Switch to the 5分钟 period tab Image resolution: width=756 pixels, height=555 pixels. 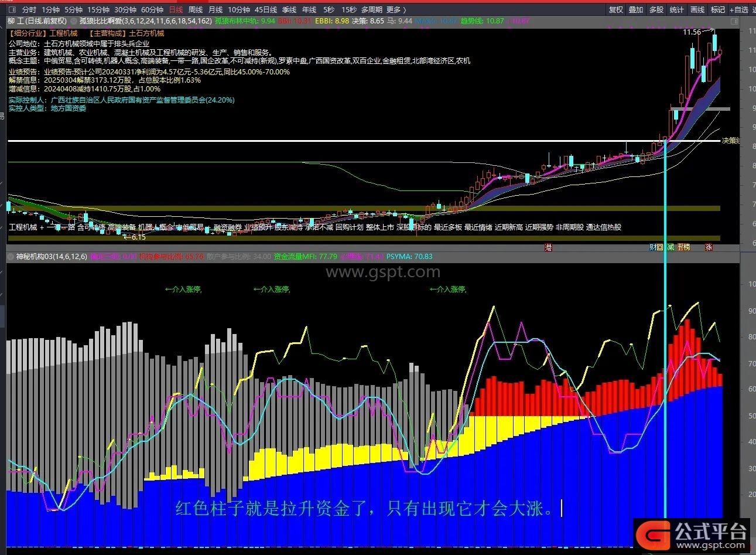click(x=73, y=9)
